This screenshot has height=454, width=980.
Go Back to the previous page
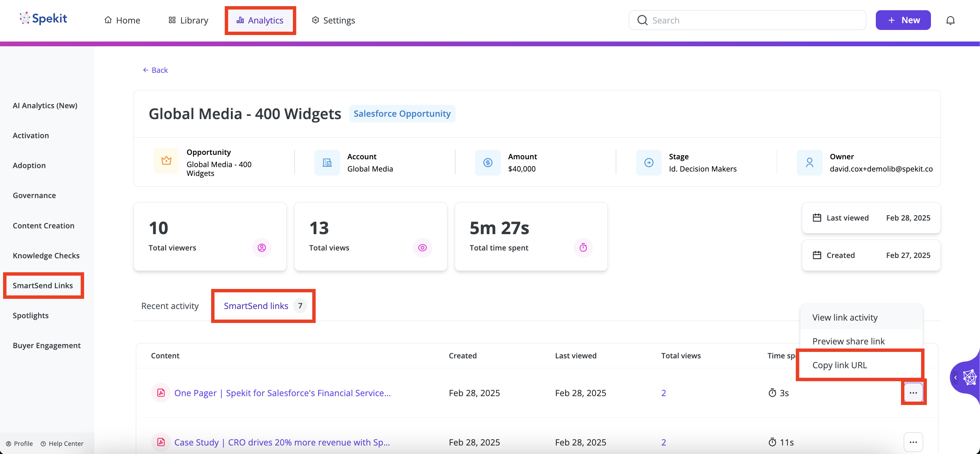[155, 70]
